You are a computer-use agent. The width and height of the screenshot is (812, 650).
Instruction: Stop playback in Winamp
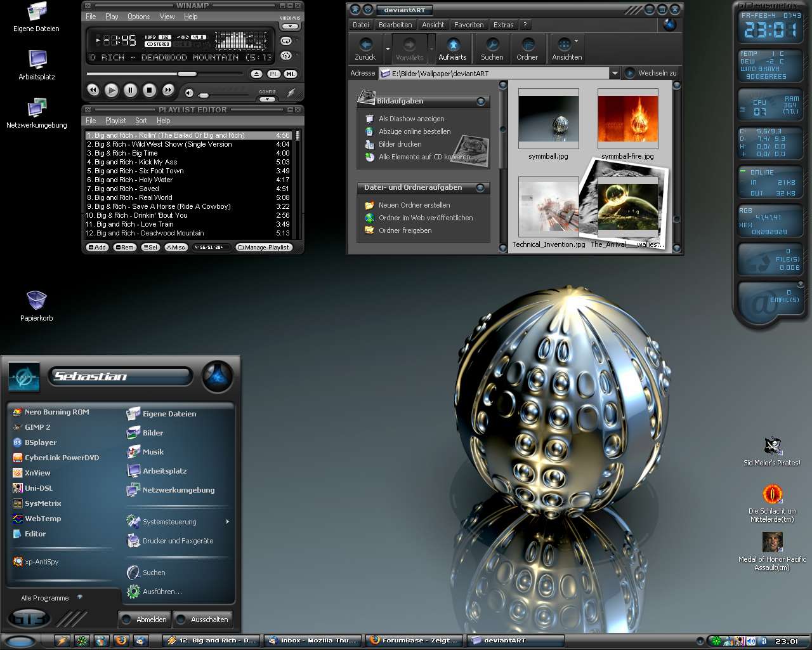tap(149, 90)
